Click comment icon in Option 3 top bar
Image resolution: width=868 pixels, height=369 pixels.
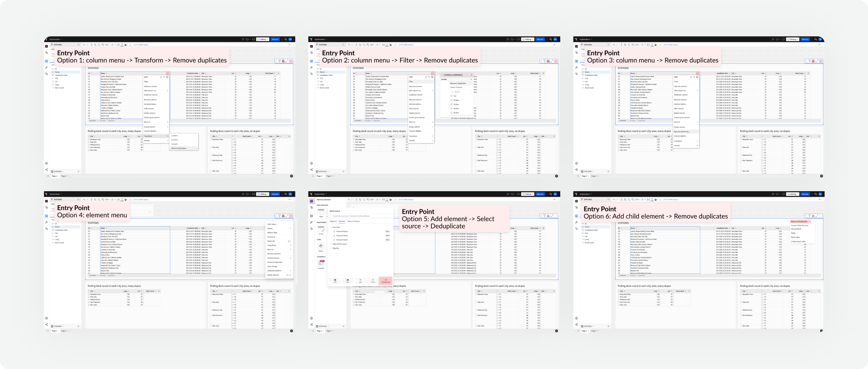(x=783, y=39)
